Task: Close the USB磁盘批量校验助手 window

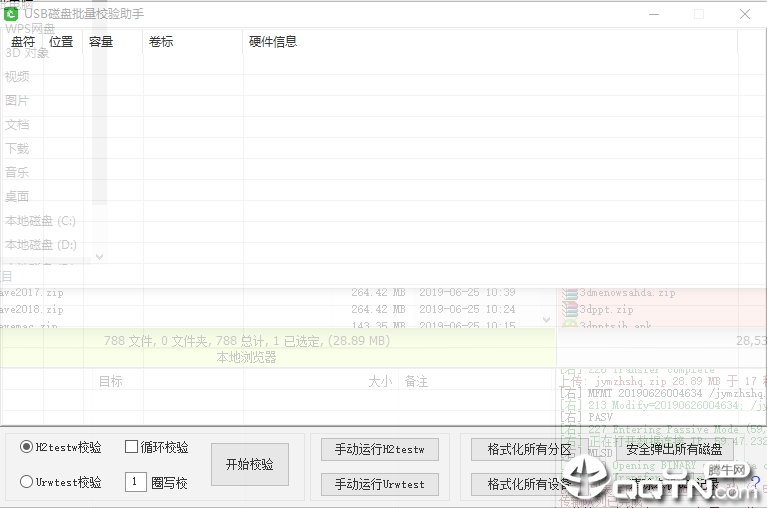Action: [745, 14]
